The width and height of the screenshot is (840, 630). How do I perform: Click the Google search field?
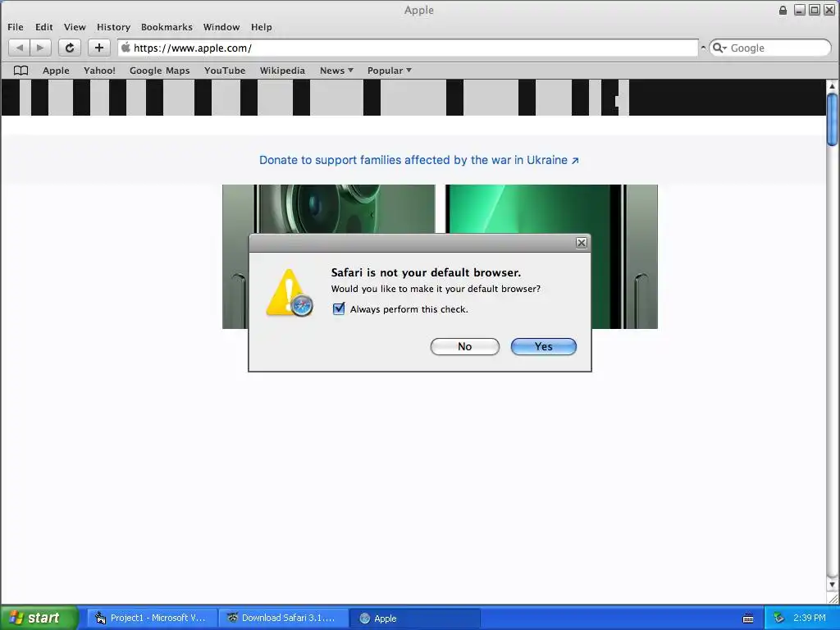[769, 48]
